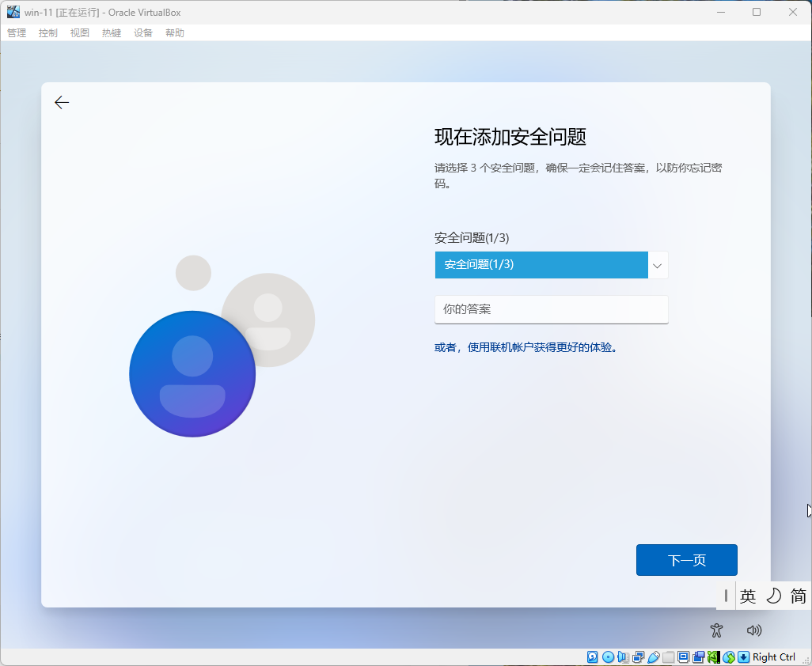Click the IME toolbar drag handle
812x666 pixels.
[x=726, y=596]
